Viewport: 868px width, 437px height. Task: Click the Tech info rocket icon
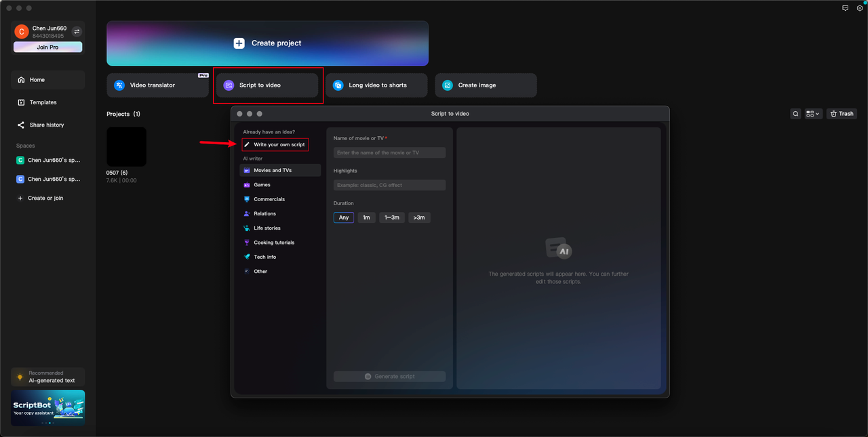(247, 257)
